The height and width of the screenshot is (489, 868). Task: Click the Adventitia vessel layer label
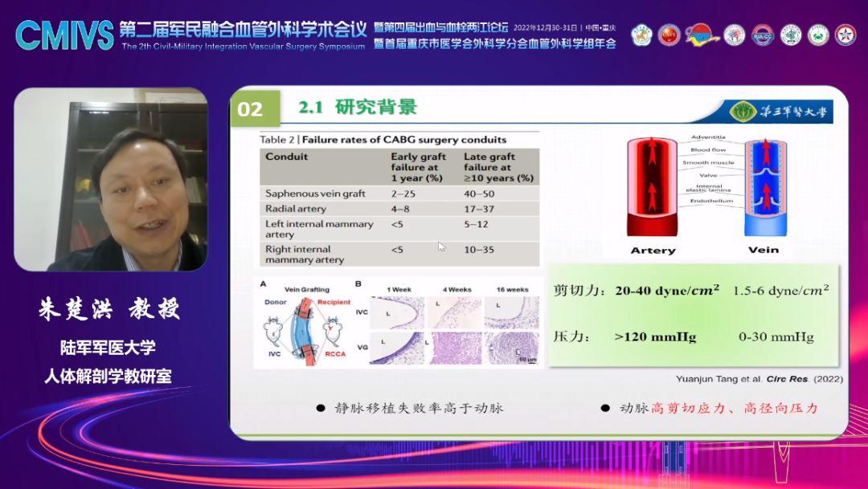coord(708,137)
